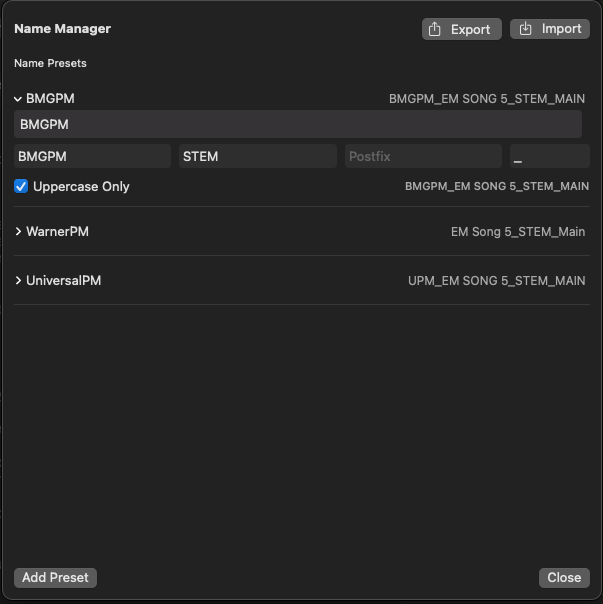
Task: Click the BMGPM preset title
Action: pyautogui.click(x=50, y=99)
